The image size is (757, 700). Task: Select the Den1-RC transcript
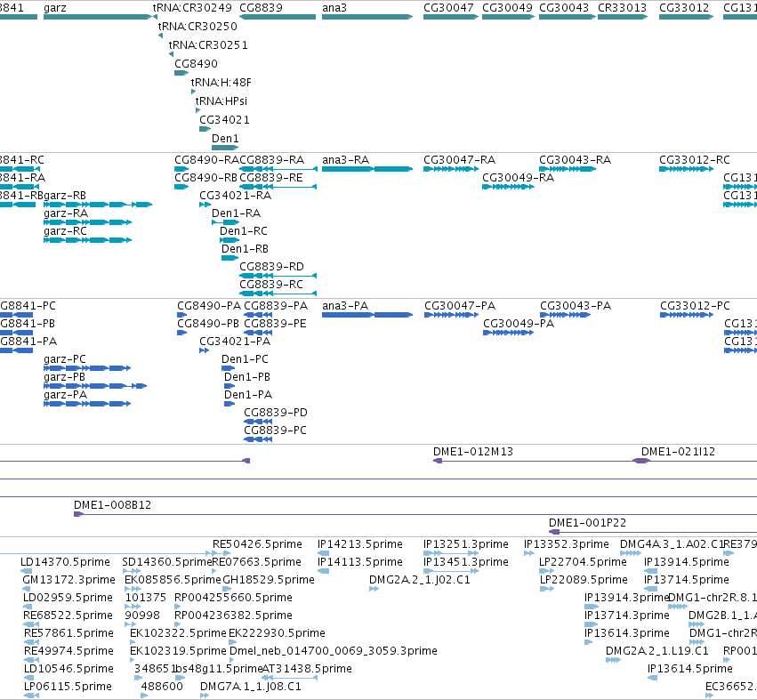(230, 240)
